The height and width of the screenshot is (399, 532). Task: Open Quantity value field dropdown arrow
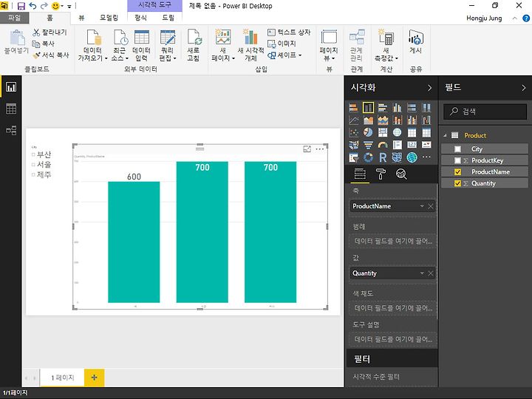pyautogui.click(x=422, y=273)
